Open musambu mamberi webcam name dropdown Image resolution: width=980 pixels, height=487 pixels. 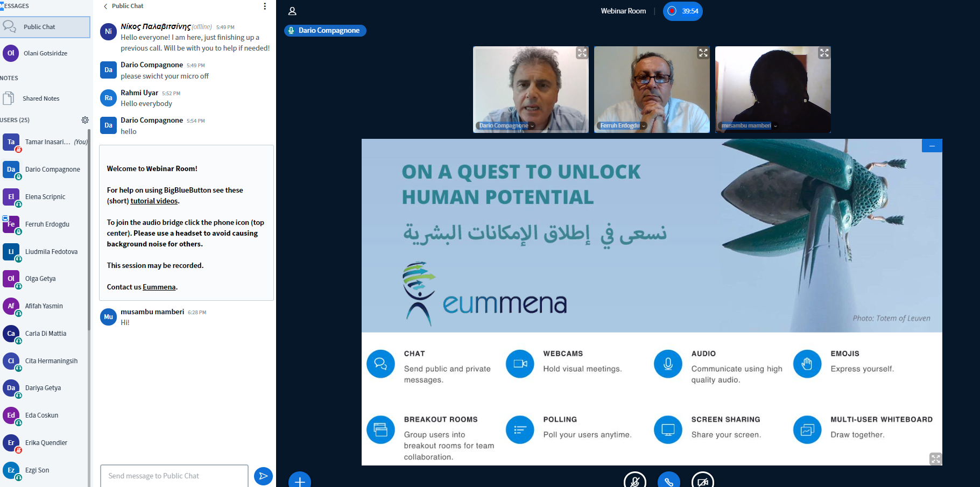[749, 126]
